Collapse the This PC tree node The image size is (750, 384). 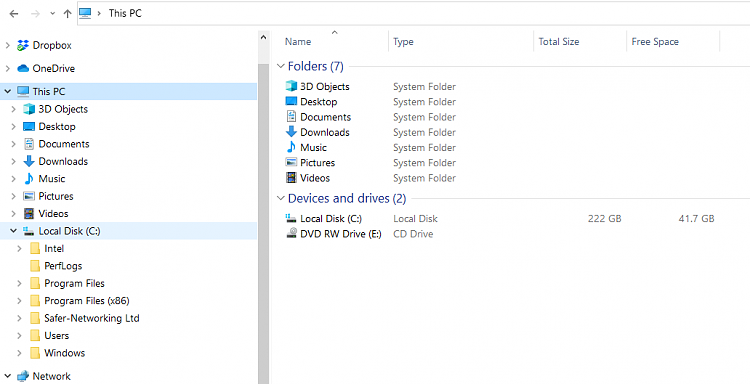[x=8, y=91]
